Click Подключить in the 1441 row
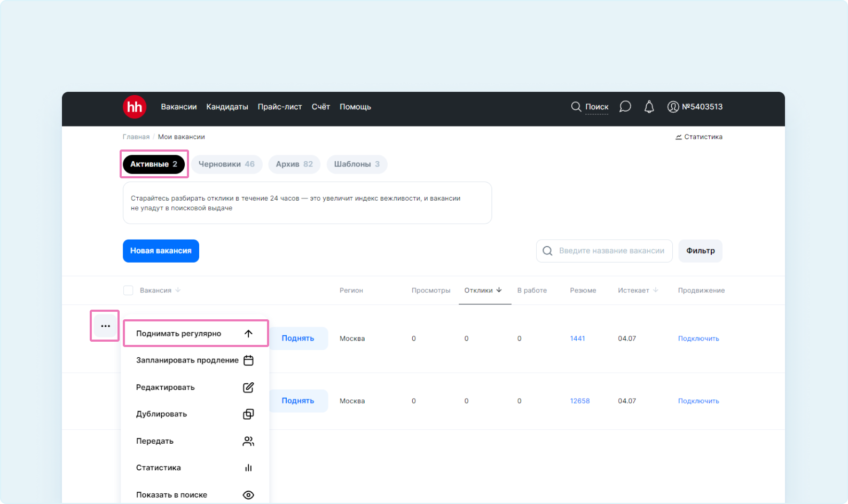 coord(698,338)
